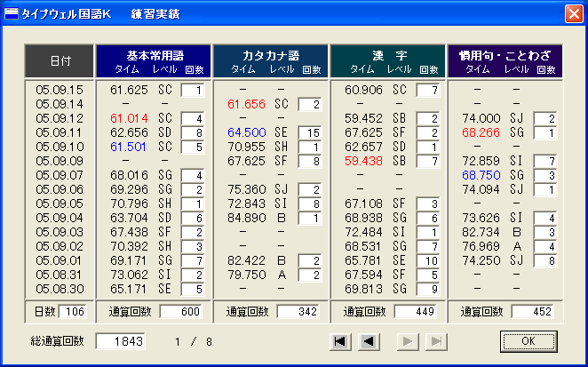This screenshot has width=588, height=367.
Task: Click the time value 72.484
Action: (x=364, y=232)
